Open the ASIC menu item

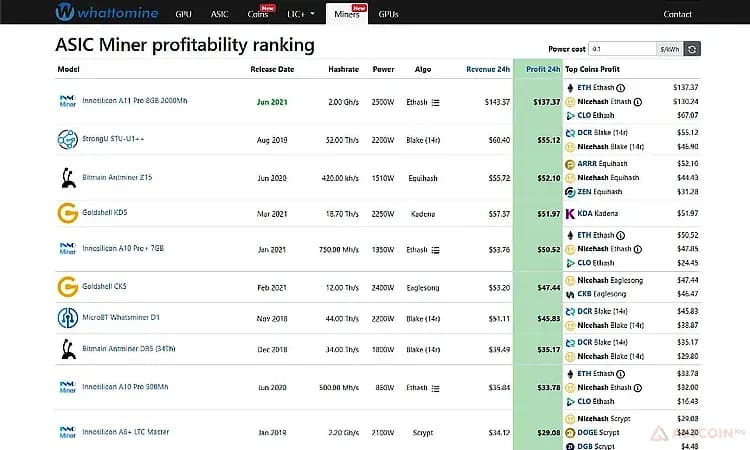220,14
